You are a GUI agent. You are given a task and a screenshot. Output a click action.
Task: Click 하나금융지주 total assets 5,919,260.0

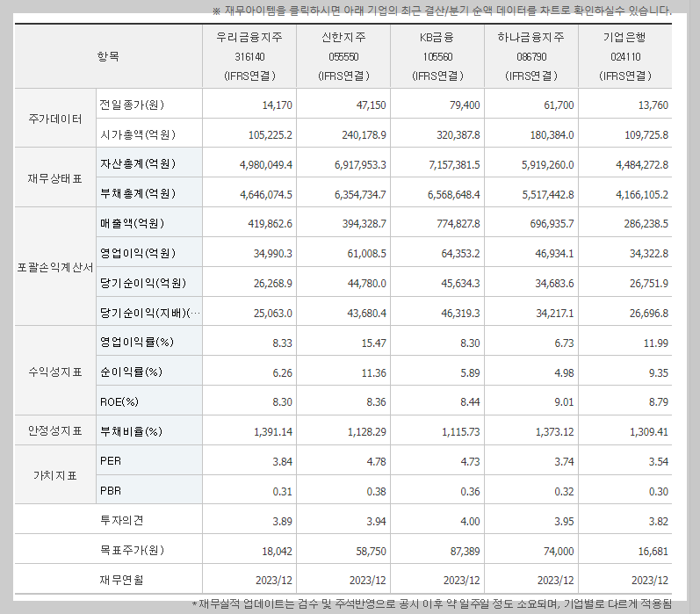(x=548, y=165)
